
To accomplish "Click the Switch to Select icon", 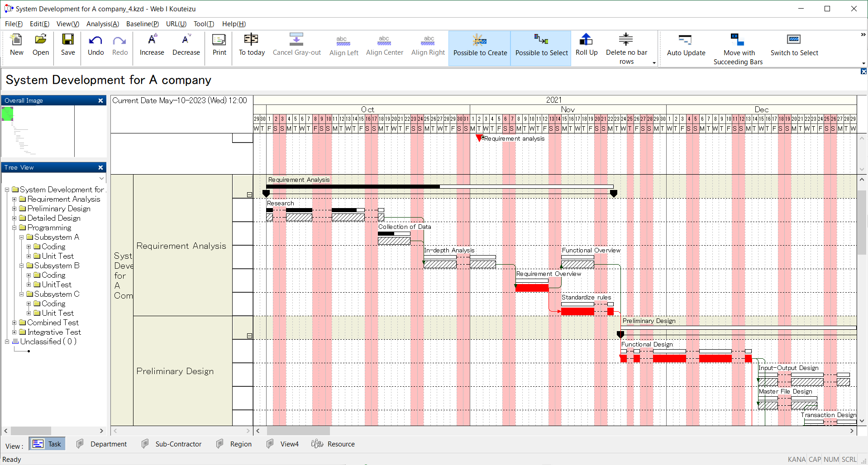I will 794,46.
